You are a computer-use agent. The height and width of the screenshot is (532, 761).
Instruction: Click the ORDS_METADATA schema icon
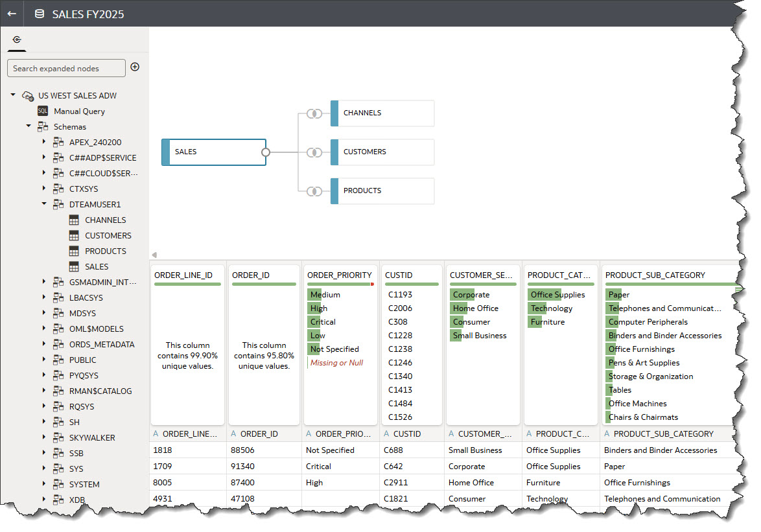58,344
